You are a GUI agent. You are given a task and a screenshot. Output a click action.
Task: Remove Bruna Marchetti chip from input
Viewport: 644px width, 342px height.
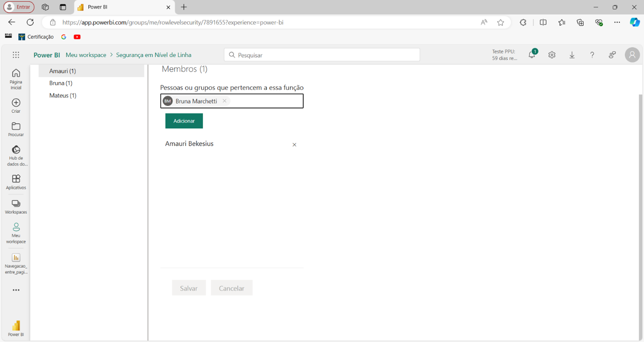point(224,101)
